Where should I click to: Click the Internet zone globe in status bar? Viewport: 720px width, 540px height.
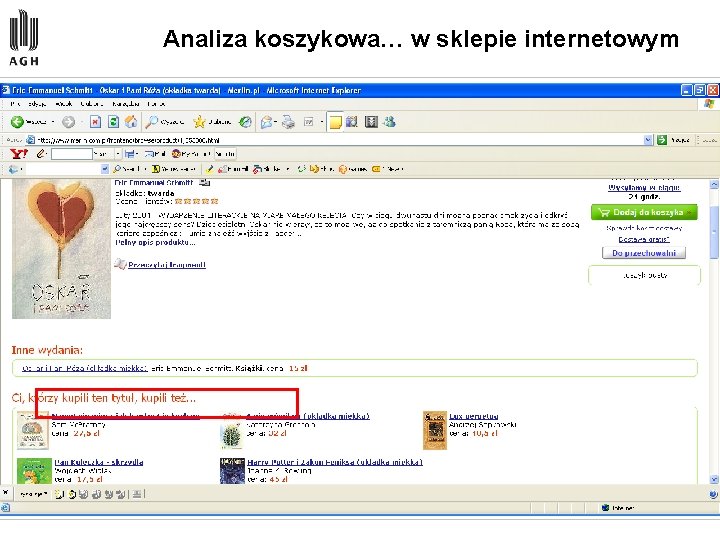605,507
